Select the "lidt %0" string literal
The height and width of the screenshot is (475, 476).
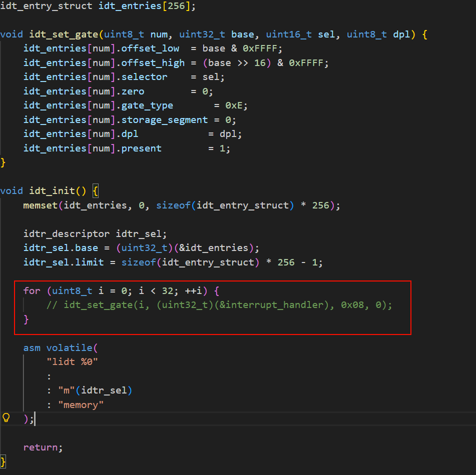coord(72,361)
